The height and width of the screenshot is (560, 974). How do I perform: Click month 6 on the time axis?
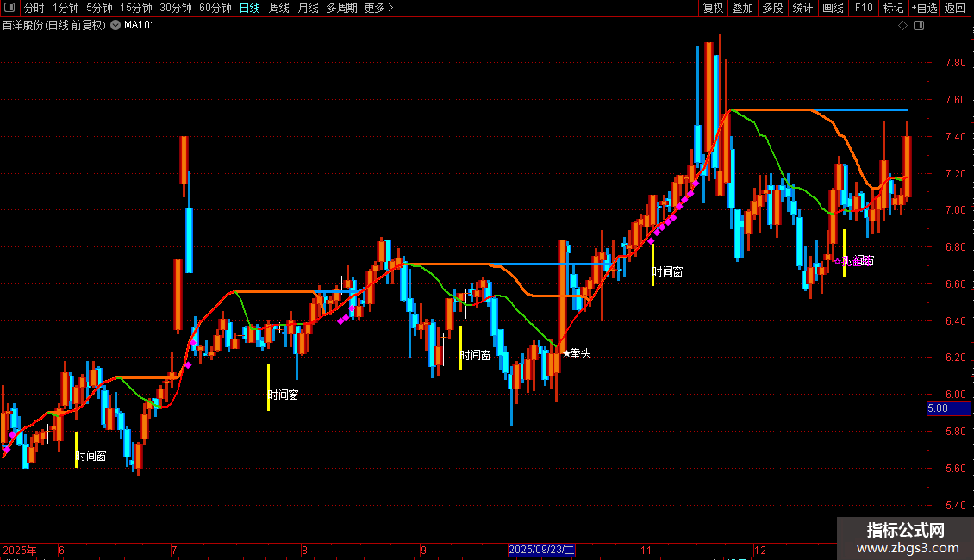(x=61, y=550)
